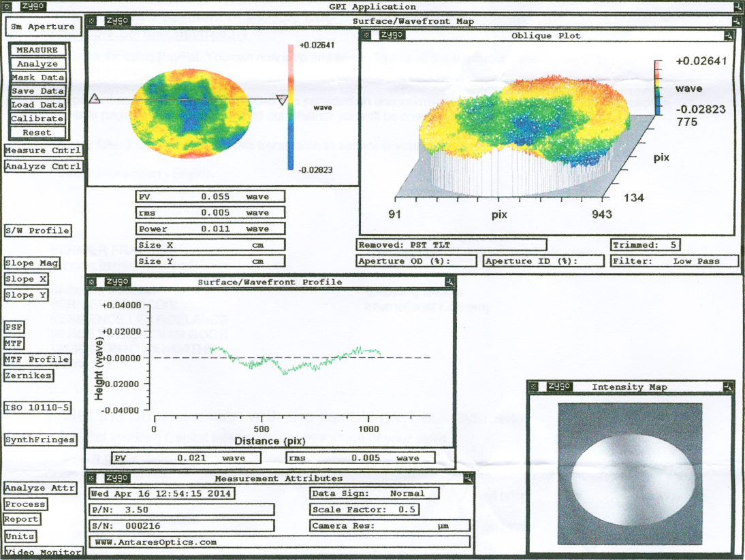Screen dimensions: 745x560
Task: Open window menu of GPI Application
Action: (7, 7)
